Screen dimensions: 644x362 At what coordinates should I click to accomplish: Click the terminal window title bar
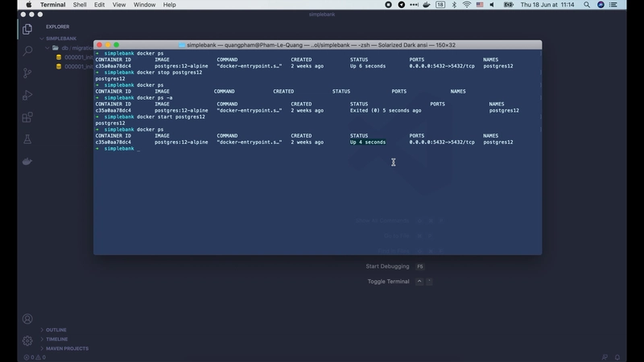[317, 45]
